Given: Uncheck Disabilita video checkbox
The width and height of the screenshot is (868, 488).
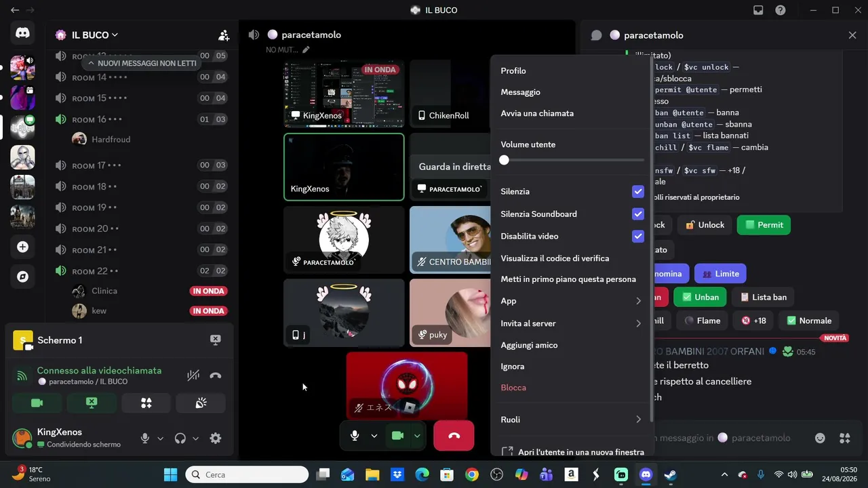Looking at the screenshot, I should (x=637, y=237).
